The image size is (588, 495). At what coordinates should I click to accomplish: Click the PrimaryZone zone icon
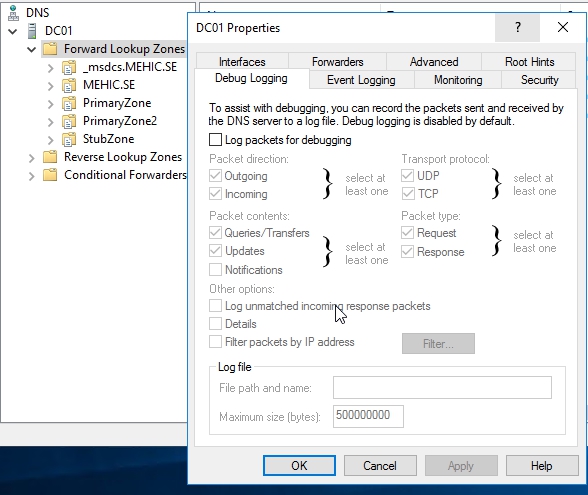pyautogui.click(x=69, y=103)
